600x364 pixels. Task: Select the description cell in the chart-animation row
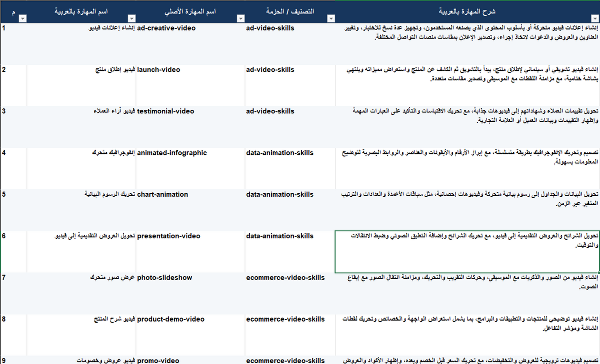pos(467,210)
